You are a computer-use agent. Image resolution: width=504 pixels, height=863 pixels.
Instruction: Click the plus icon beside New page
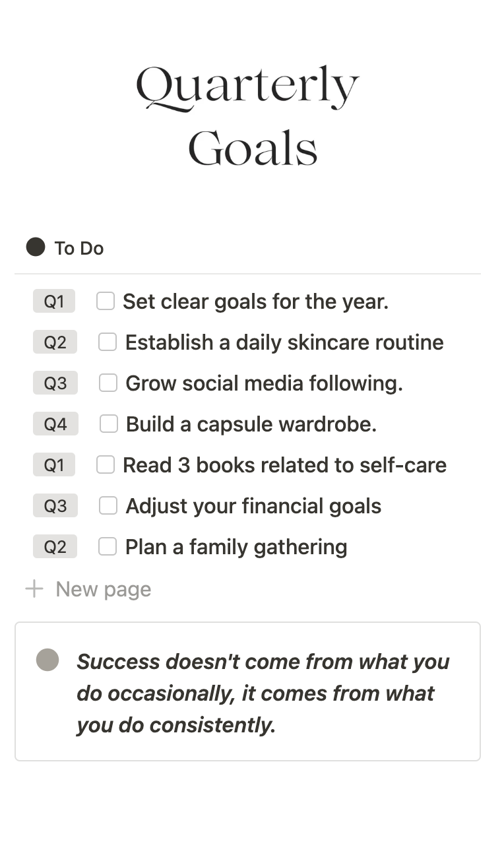pyautogui.click(x=34, y=589)
